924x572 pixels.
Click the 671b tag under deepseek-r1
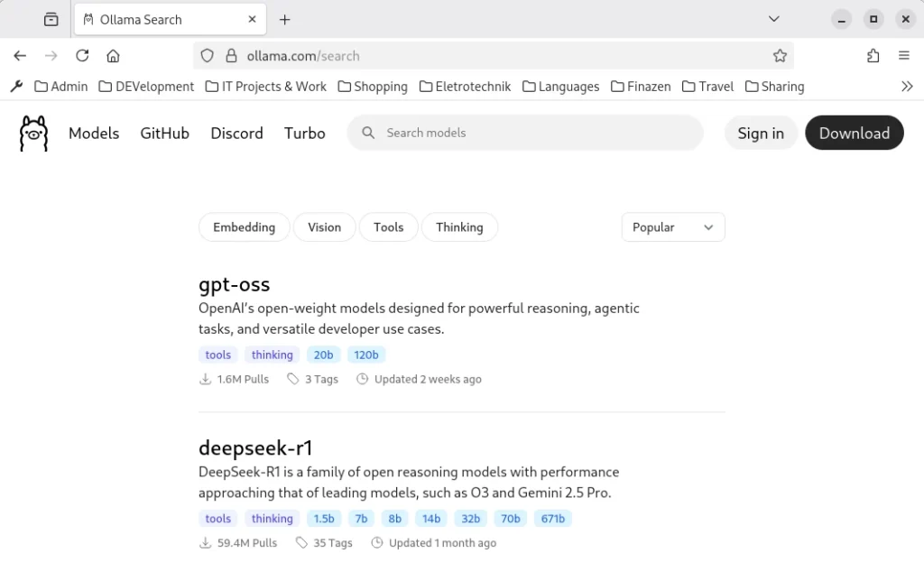[x=553, y=519]
